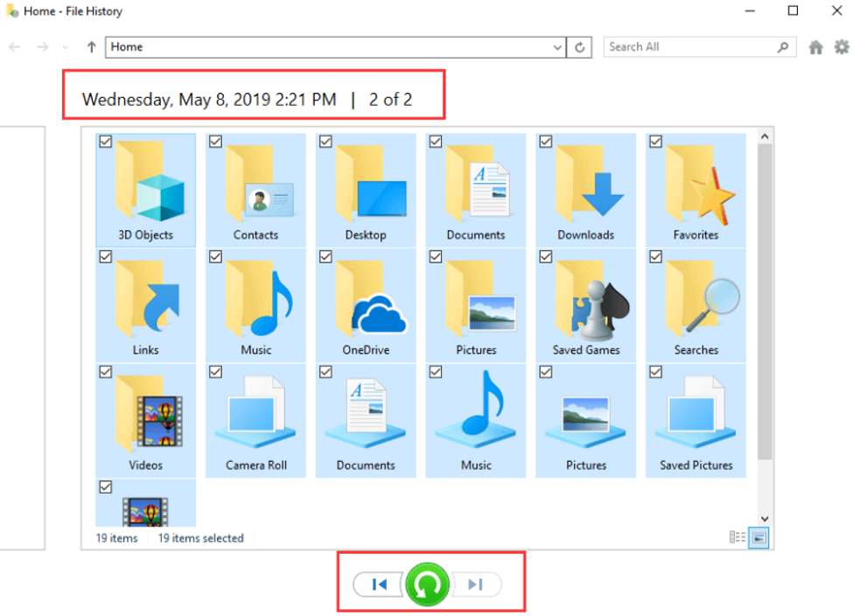
Task: Open recent locations dropdown arrow
Action: click(x=66, y=47)
